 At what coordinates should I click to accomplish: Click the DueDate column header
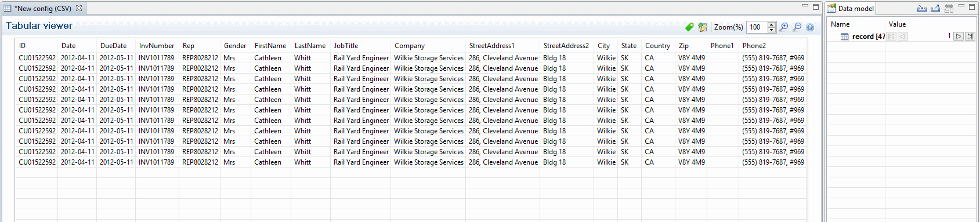116,46
